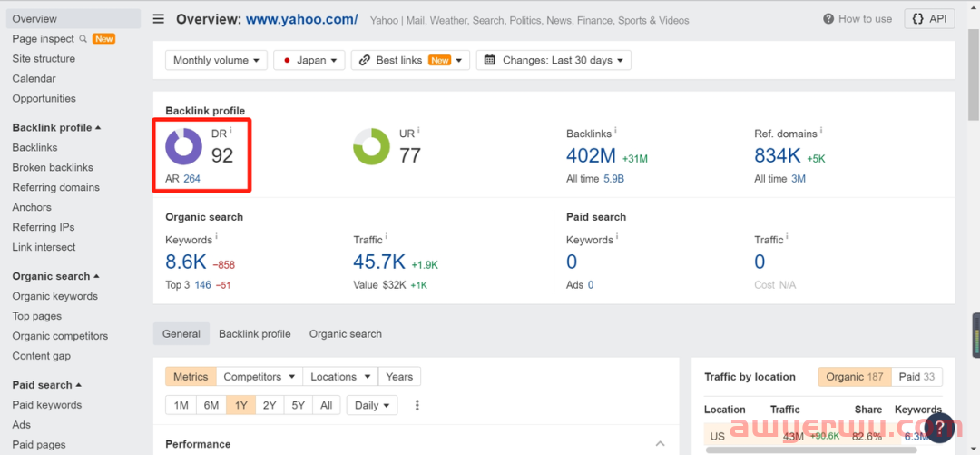Click info icon next to Paid Traffic
The image size is (980, 455).
tap(787, 237)
